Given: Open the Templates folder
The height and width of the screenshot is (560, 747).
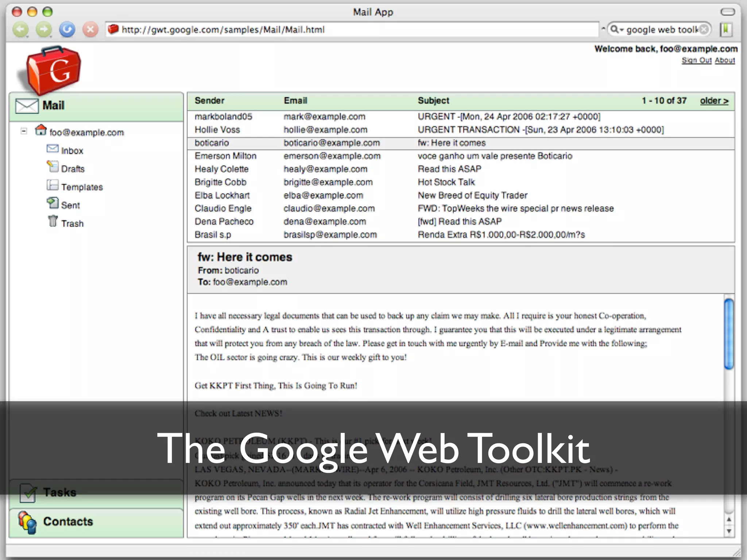Looking at the screenshot, I should pyautogui.click(x=82, y=187).
